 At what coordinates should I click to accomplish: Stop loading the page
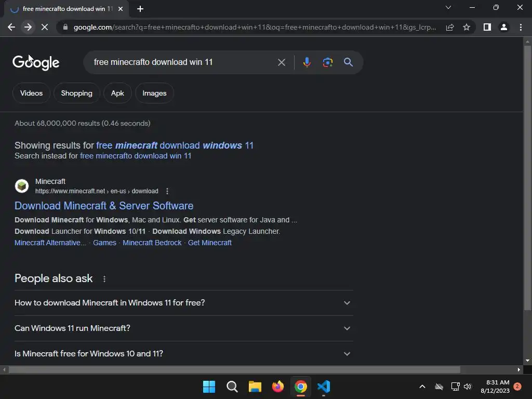point(45,27)
